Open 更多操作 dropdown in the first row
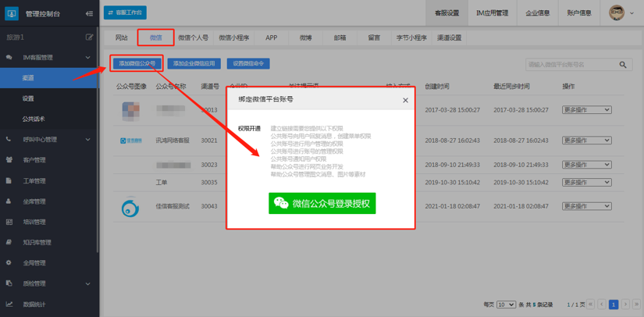This screenshot has height=317, width=644. [586, 110]
